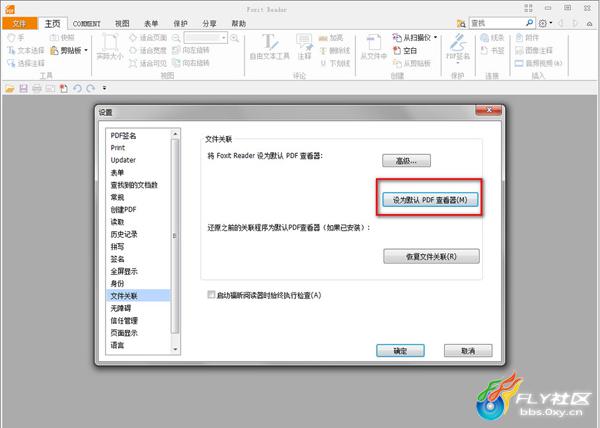Click the zoom out magnifier

[x=176, y=37]
